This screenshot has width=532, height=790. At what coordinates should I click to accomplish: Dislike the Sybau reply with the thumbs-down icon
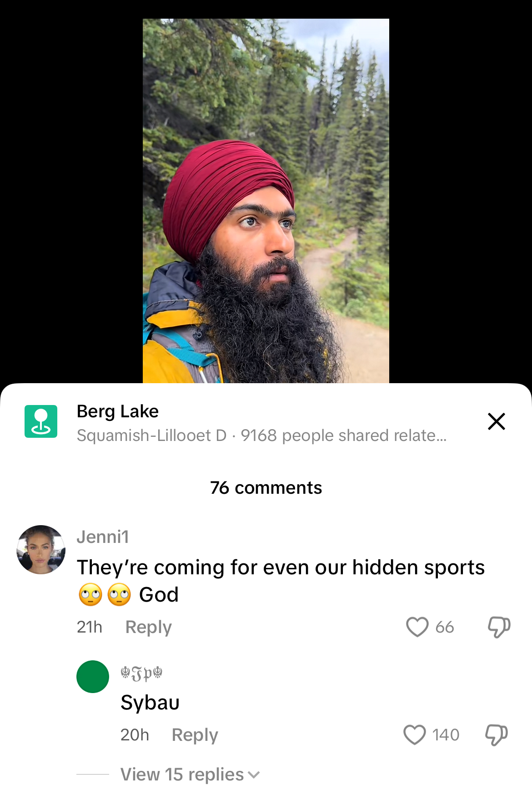point(496,735)
